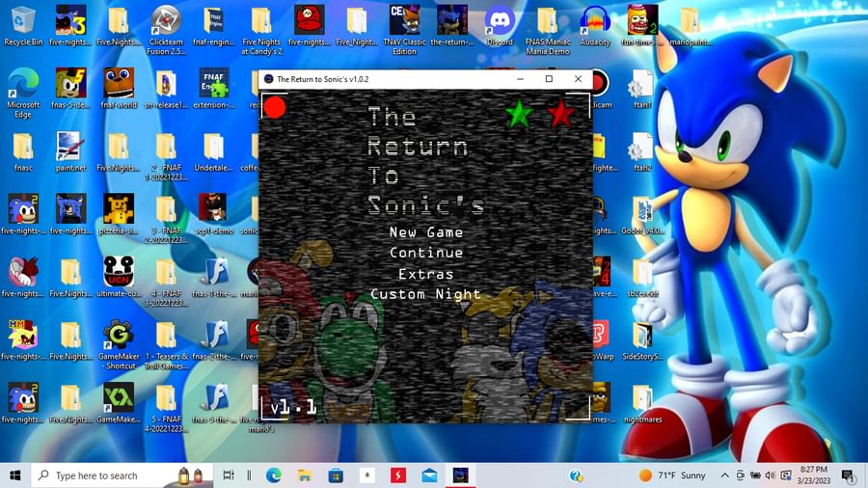Image resolution: width=868 pixels, height=488 pixels.
Task: Open Microsoft Store from the taskbar
Action: point(336,475)
